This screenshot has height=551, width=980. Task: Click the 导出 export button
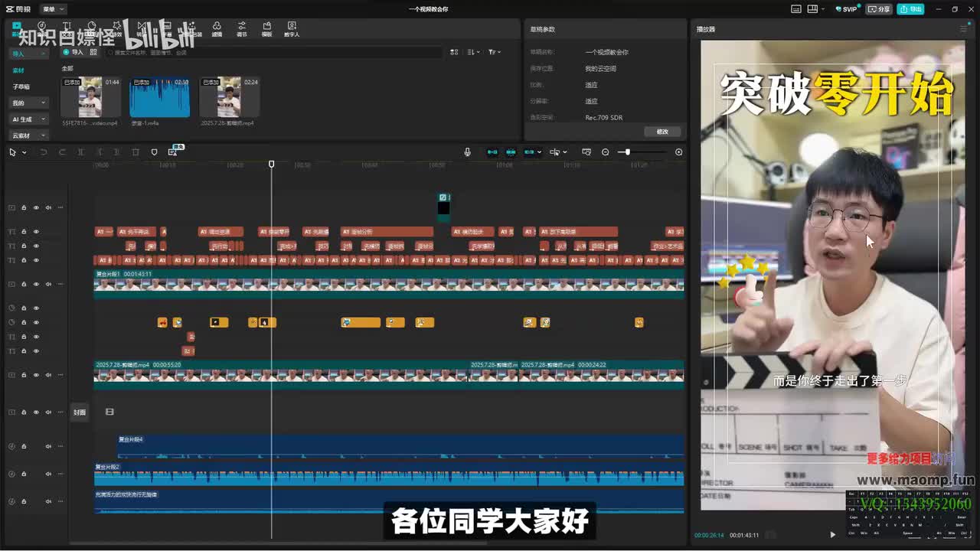tap(911, 9)
